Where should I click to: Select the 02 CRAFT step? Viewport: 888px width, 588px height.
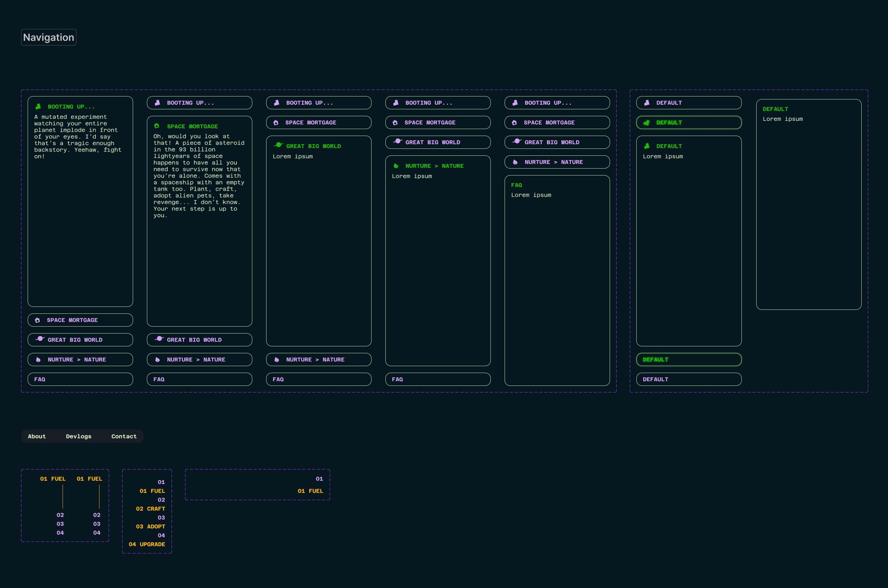click(x=151, y=509)
